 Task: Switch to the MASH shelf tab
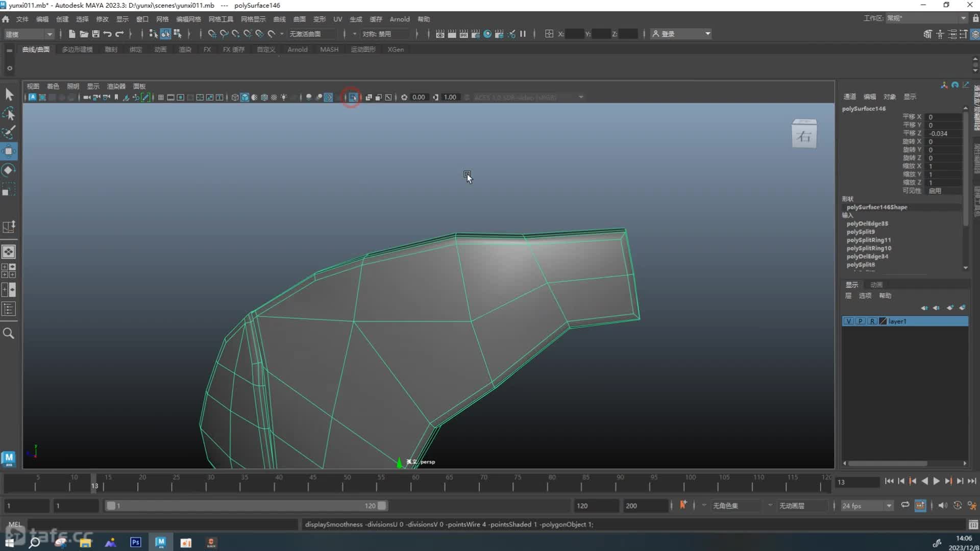[x=329, y=49]
